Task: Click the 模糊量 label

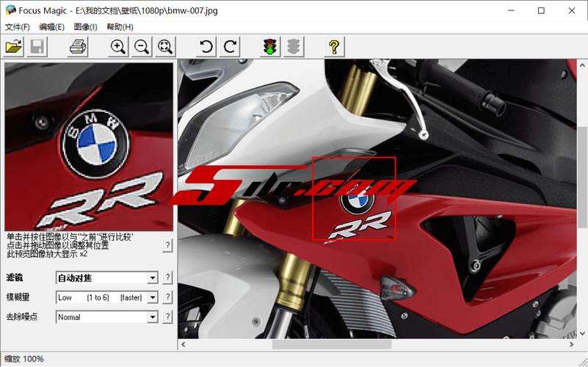Action: point(18,297)
